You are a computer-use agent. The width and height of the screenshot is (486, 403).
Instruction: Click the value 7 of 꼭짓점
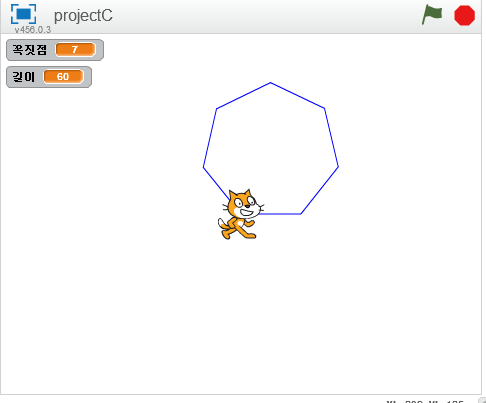[x=75, y=50]
